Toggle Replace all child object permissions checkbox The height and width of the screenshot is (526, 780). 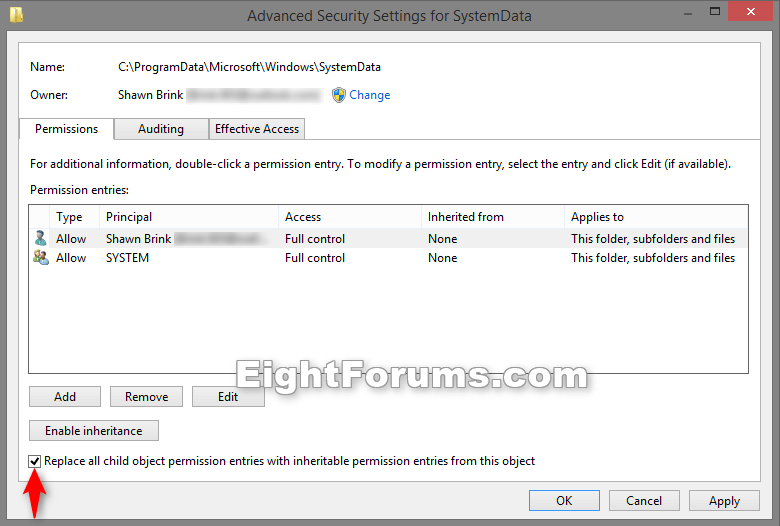(36, 461)
